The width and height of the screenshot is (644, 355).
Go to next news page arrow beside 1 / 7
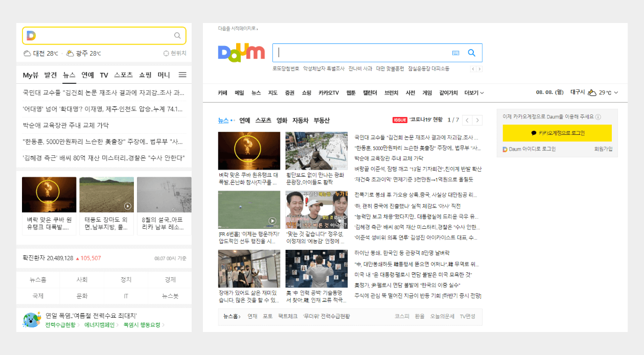(x=477, y=121)
